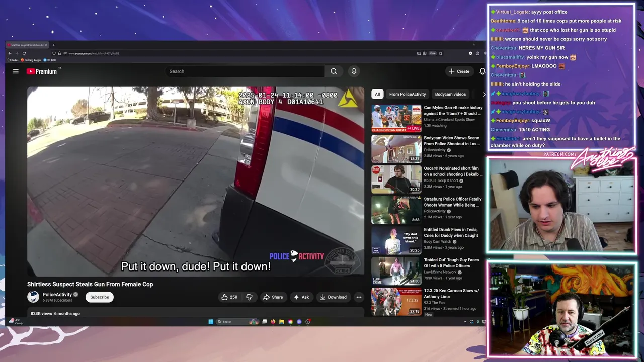
Task: Click the 'Shirtless Suspect Steals Gun' video title
Action: 90,284
